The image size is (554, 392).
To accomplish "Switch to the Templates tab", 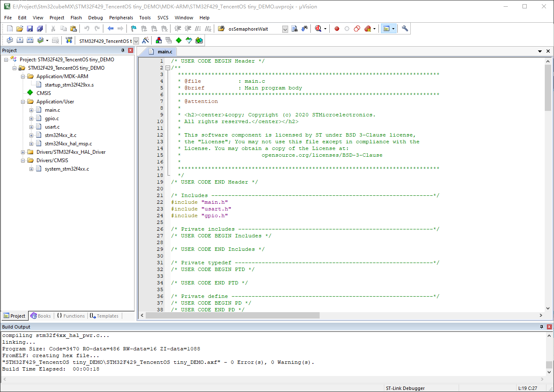I will click(104, 316).
